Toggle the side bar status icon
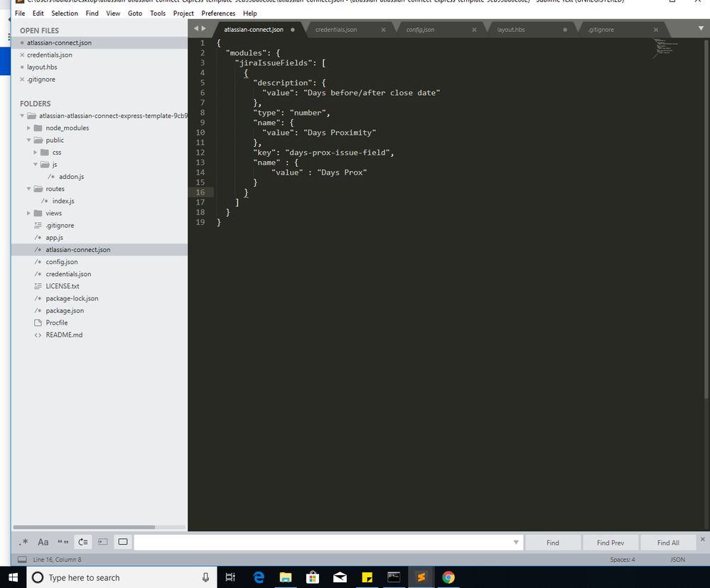The width and height of the screenshot is (710, 588). pyautogui.click(x=22, y=560)
